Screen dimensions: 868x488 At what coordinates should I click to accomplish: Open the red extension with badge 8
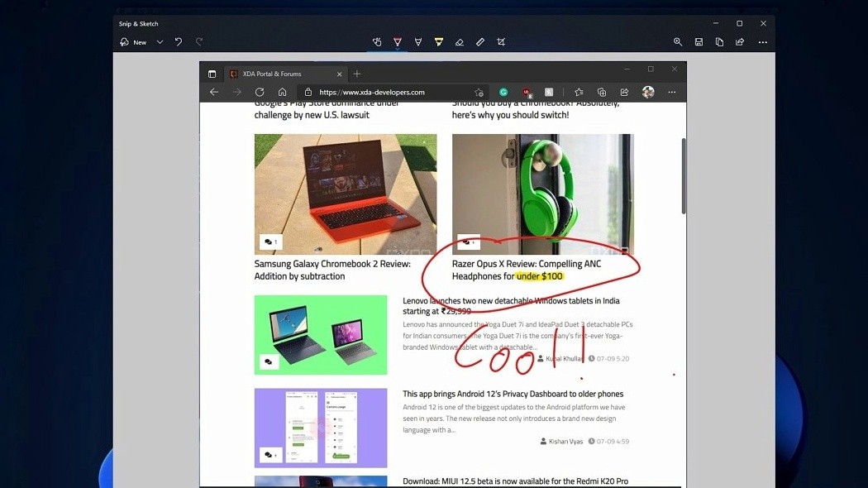tap(527, 92)
